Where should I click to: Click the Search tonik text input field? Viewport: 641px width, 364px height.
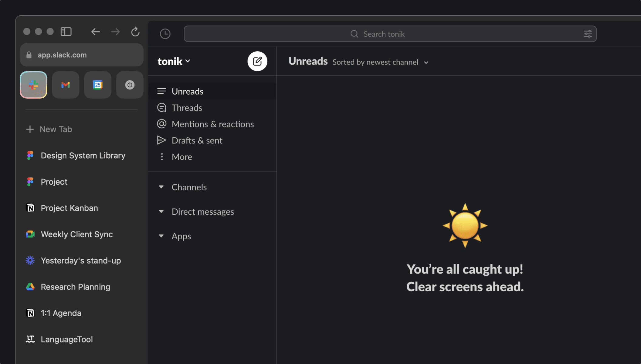click(384, 33)
